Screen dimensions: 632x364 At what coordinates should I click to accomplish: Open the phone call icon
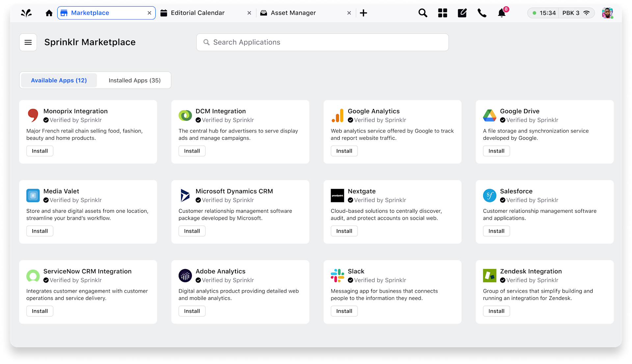(x=482, y=13)
